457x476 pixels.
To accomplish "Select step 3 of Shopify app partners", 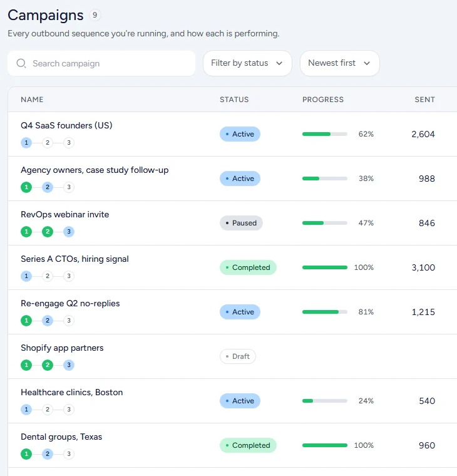I will (69, 365).
